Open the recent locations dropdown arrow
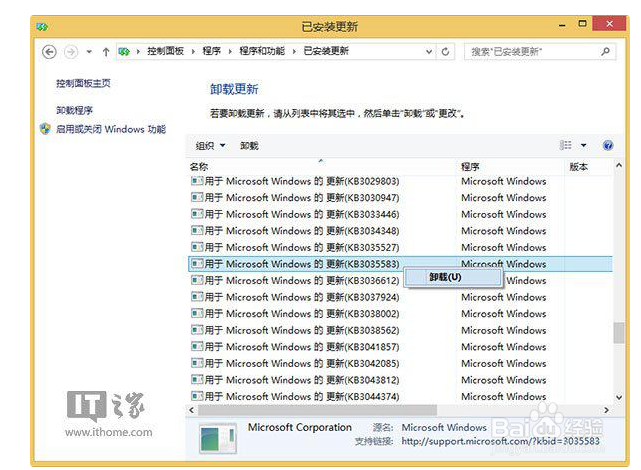The image size is (641, 470). click(89, 52)
